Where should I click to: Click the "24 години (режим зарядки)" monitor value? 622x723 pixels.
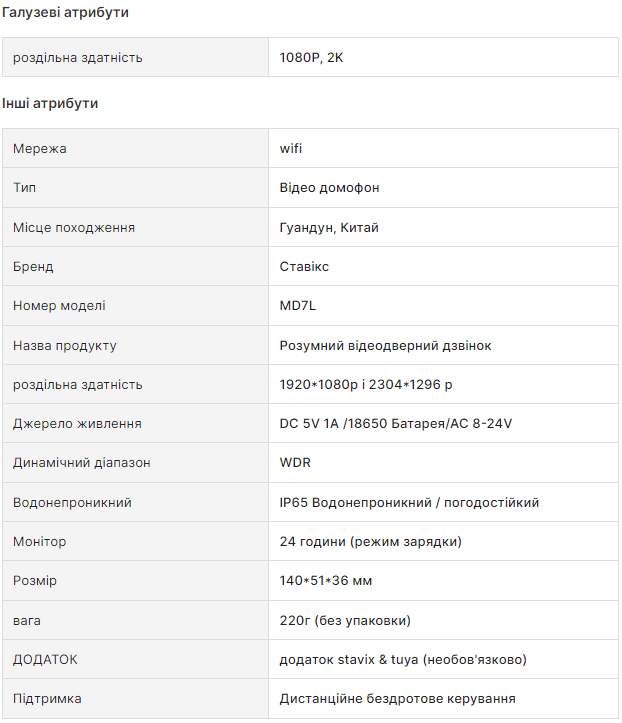coord(371,542)
